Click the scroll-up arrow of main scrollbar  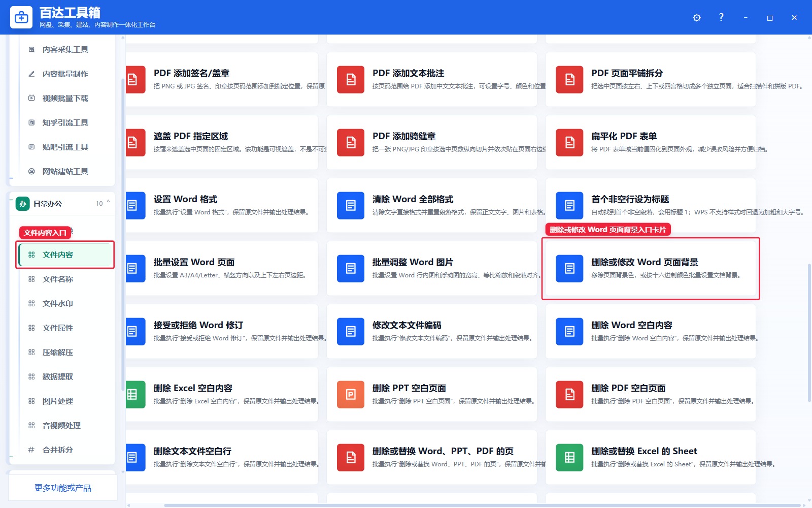tap(809, 38)
